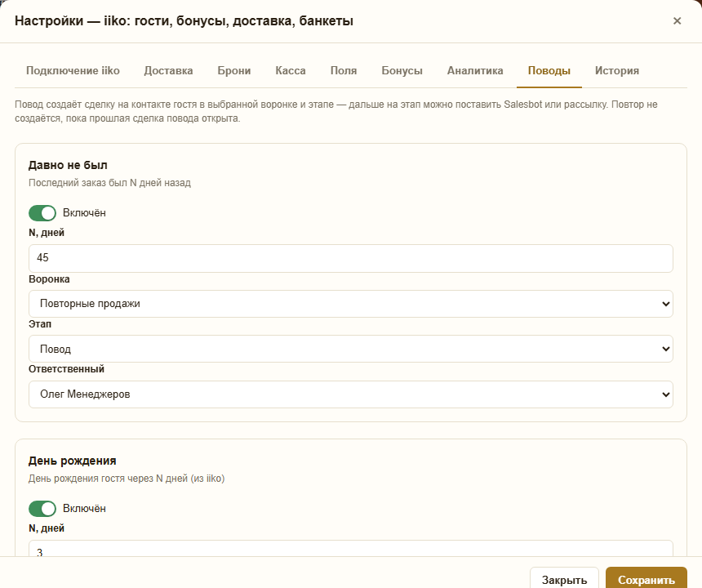Select the active Поводы tab
Viewport: 702px width, 588px height.
(x=549, y=71)
